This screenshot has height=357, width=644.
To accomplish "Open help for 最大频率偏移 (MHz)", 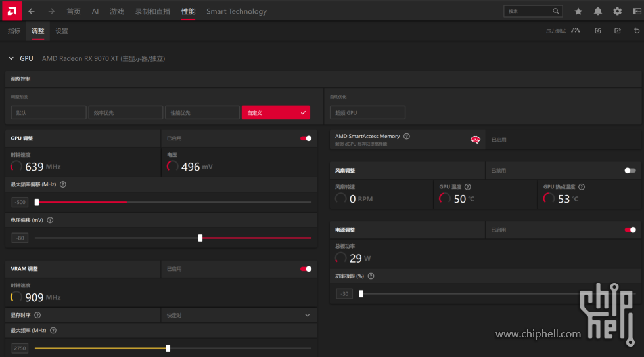I will [63, 184].
